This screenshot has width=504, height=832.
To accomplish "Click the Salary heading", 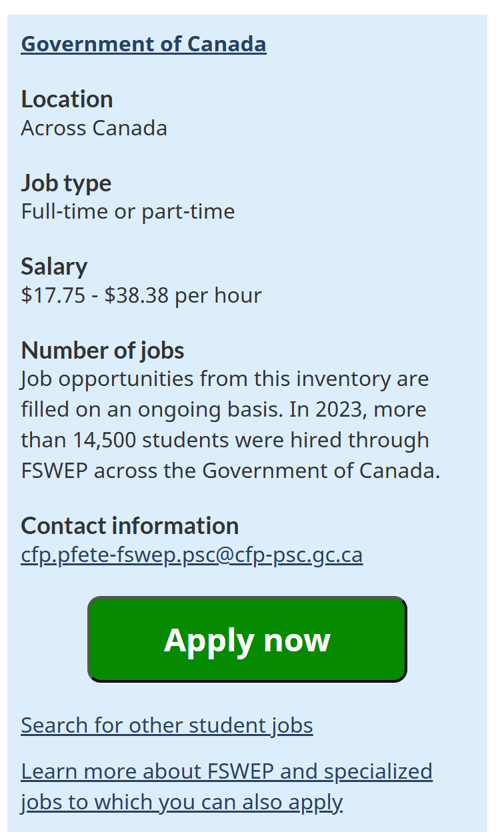I will [x=54, y=266].
